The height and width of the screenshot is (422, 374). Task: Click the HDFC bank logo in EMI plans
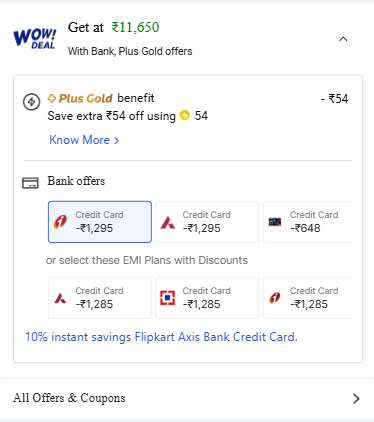click(x=167, y=298)
